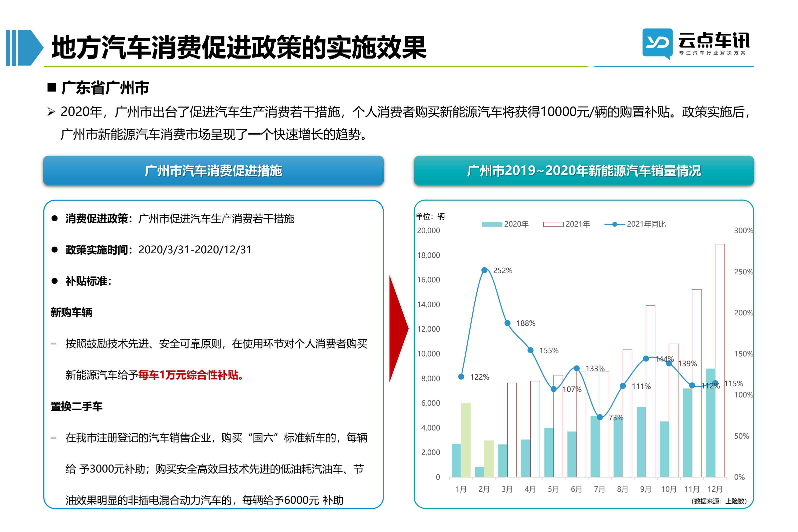Click the 6月 axis label
798x532 pixels.
(576, 489)
